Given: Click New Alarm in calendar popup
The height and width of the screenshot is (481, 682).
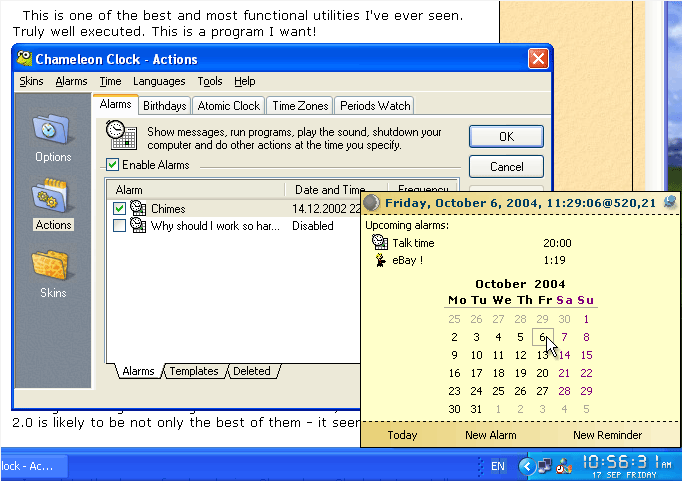Looking at the screenshot, I should [x=490, y=435].
